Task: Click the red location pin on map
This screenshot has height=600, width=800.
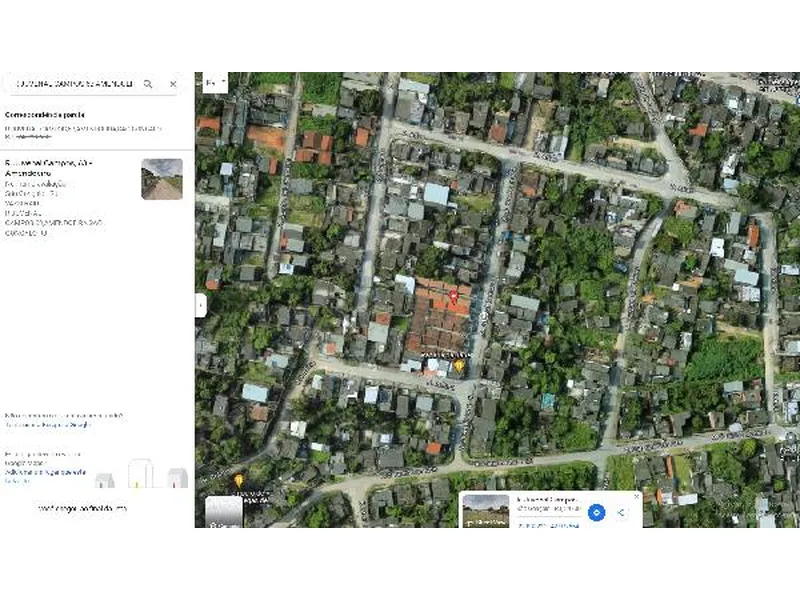Action: point(453,296)
